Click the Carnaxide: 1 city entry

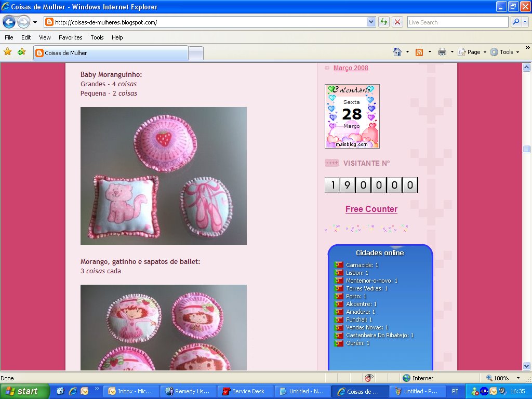tap(362, 265)
